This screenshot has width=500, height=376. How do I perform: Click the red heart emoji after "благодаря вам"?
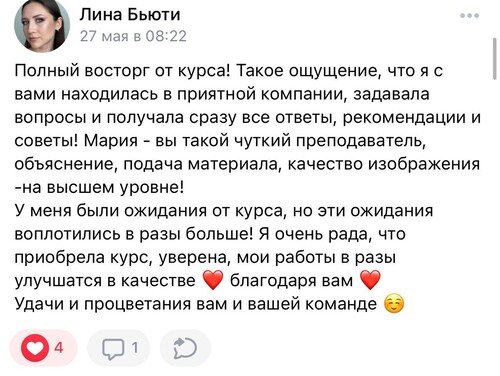click(x=370, y=280)
